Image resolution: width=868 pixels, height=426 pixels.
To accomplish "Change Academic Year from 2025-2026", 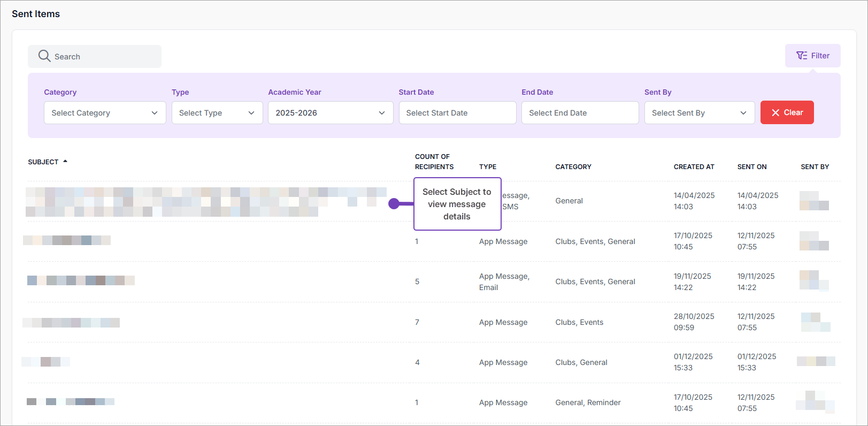I will tap(330, 113).
